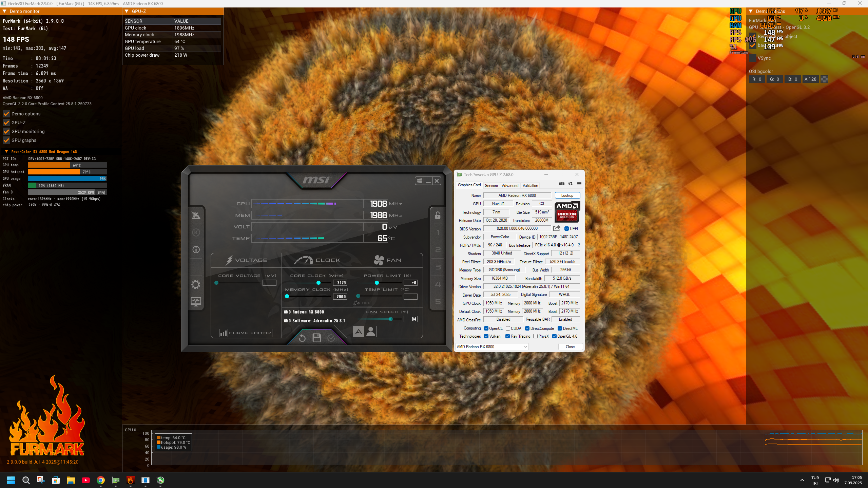Toggle the GPU graphs checkbox
Image resolution: width=868 pixels, height=488 pixels.
6,140
